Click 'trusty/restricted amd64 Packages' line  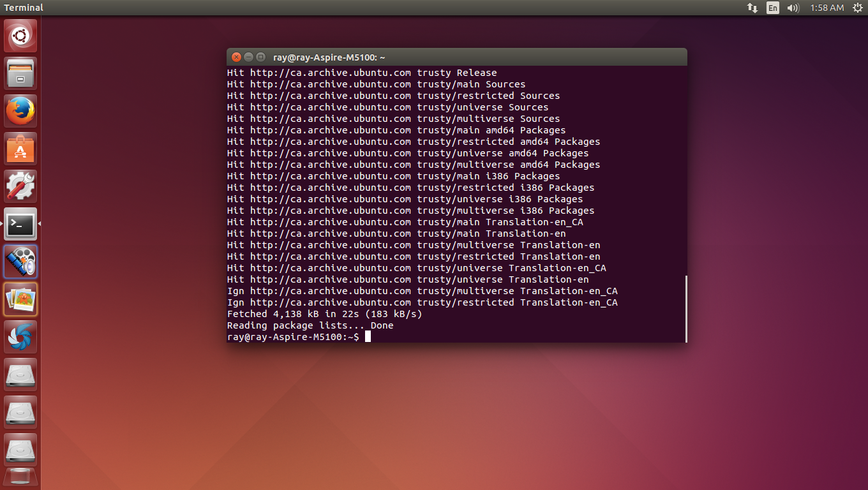coord(414,142)
